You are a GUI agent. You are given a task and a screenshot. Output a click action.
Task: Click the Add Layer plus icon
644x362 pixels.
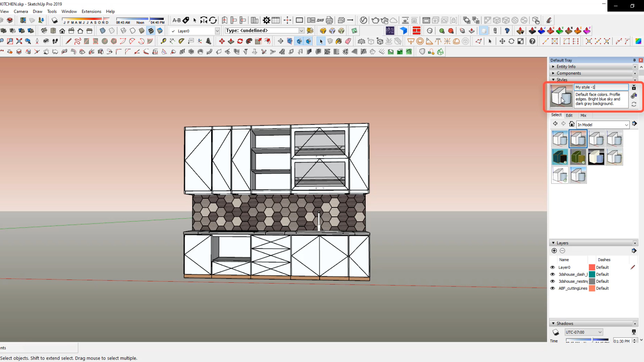click(x=554, y=251)
